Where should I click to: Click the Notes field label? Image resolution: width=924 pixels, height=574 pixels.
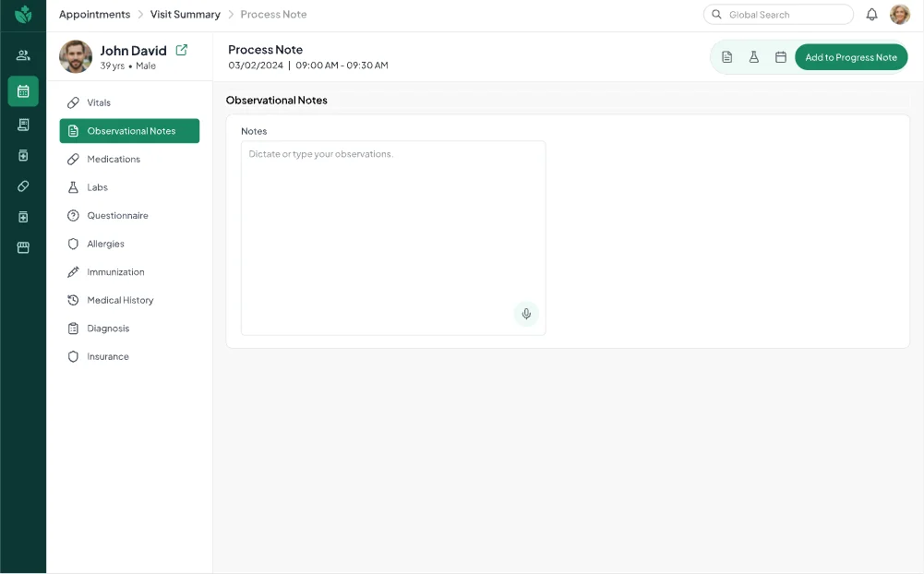(x=254, y=131)
